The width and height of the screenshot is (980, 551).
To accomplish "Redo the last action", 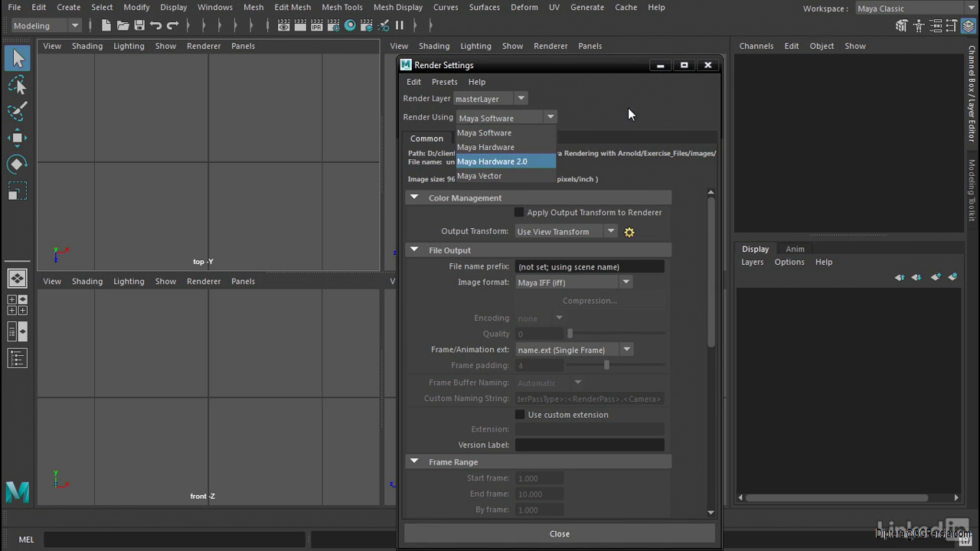I will (x=173, y=25).
